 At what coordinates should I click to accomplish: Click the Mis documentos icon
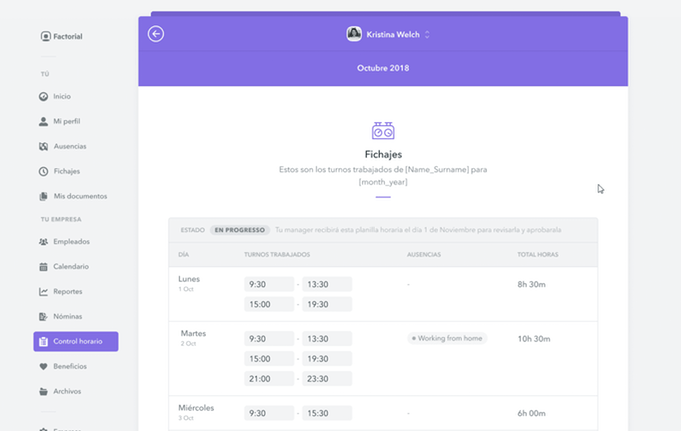[43, 196]
